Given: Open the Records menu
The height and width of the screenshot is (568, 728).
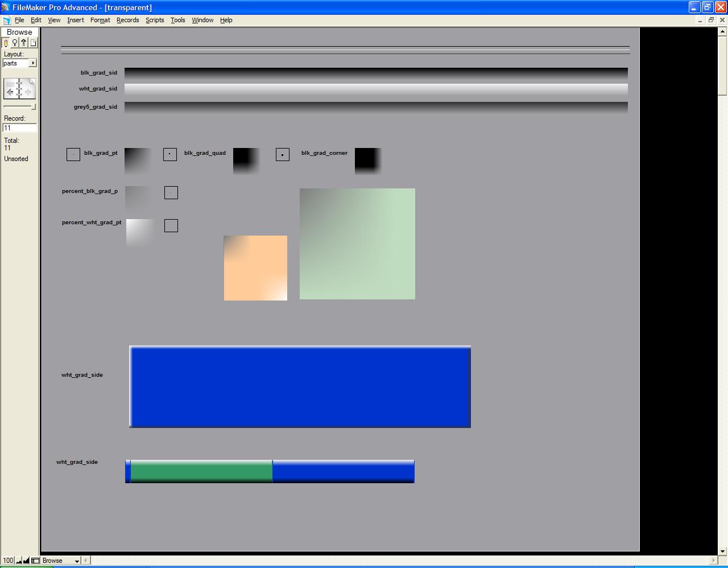Looking at the screenshot, I should [x=127, y=20].
